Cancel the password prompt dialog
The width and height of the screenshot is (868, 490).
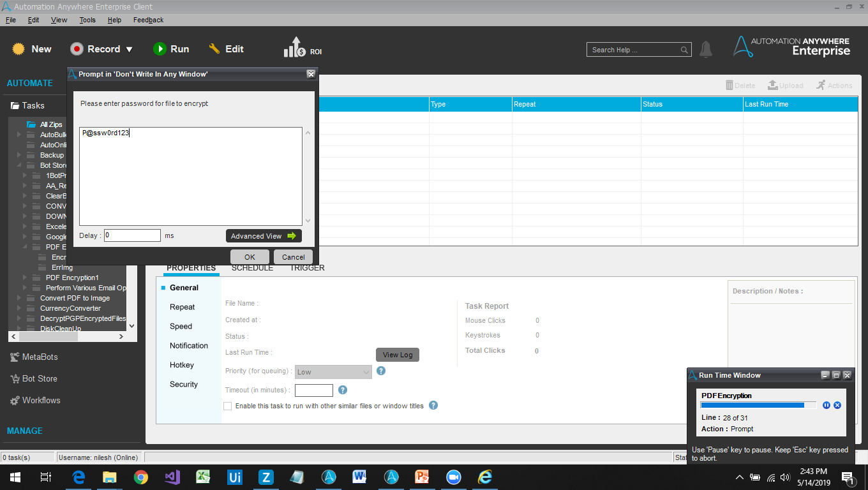click(x=294, y=257)
